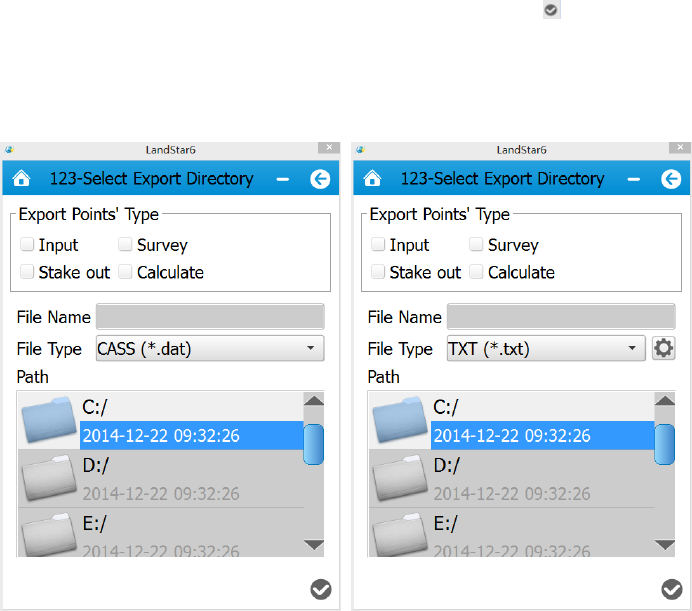This screenshot has width=692, height=611.
Task: Enable Calculate checkbox in right window
Action: (x=476, y=272)
